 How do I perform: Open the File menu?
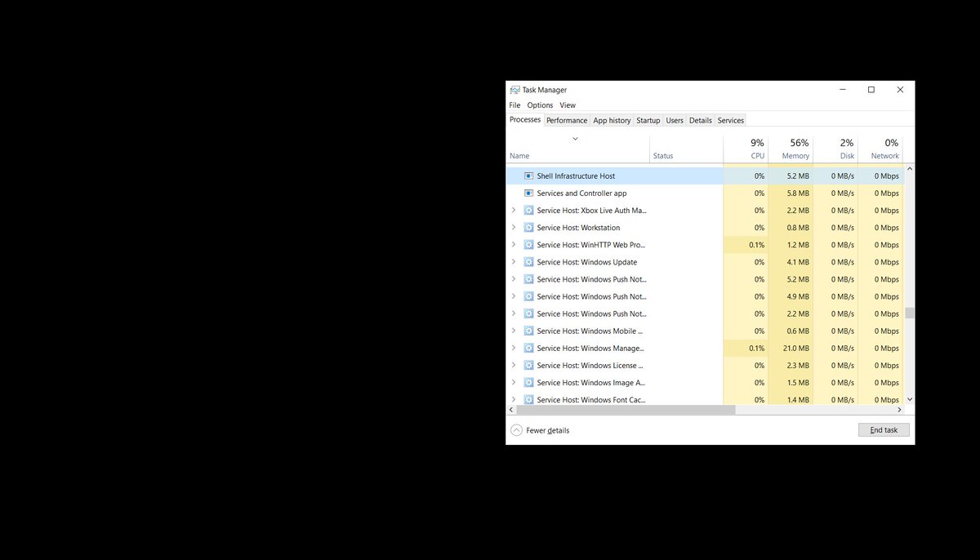coord(514,105)
